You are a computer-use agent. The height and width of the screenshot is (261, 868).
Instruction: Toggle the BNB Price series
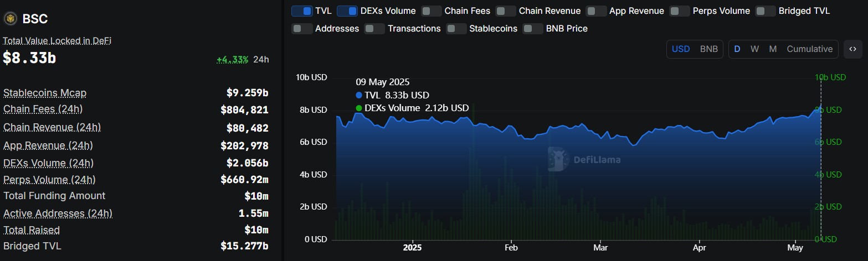[533, 28]
